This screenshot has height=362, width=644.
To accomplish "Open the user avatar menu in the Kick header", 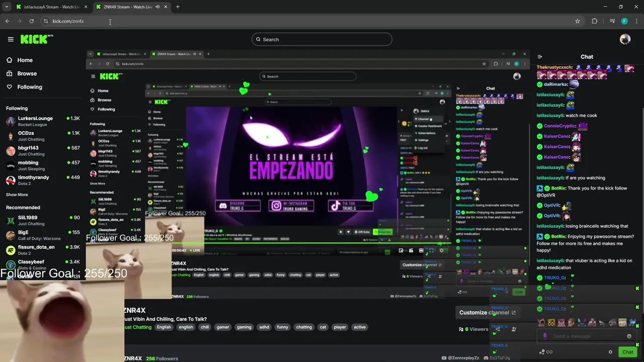I will (625, 39).
